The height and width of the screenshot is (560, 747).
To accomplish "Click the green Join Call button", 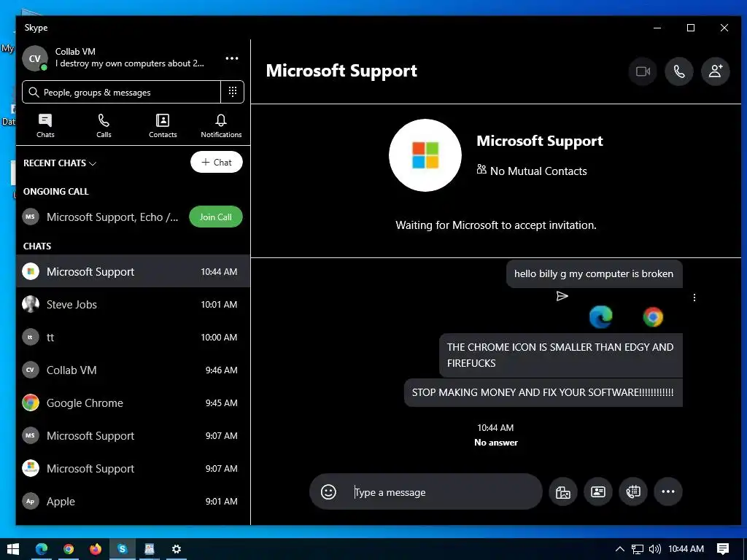I will coord(216,217).
